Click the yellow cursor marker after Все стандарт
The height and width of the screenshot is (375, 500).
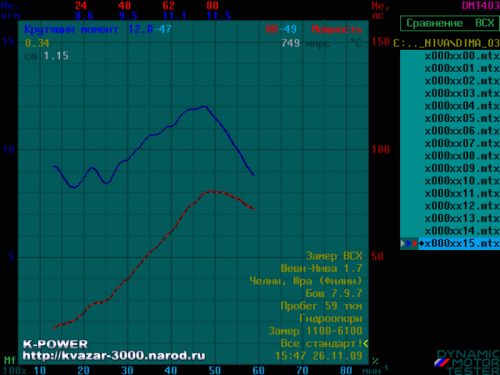point(366,344)
